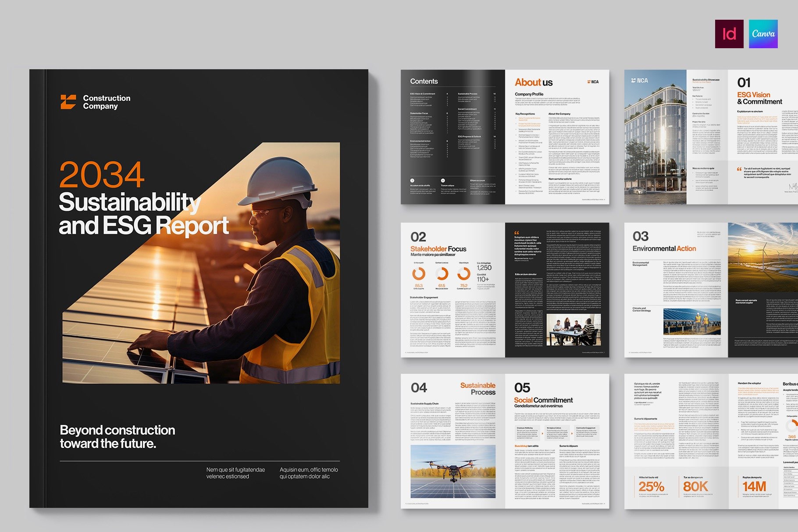The height and width of the screenshot is (532, 798).
Task: Click the 14M statistic figure
Action: [x=754, y=486]
